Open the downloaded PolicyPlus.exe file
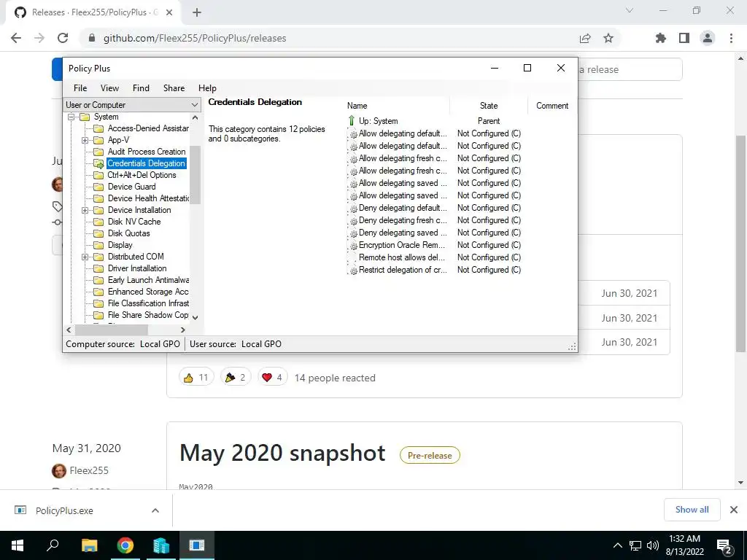The width and height of the screenshot is (747, 560). point(64,510)
